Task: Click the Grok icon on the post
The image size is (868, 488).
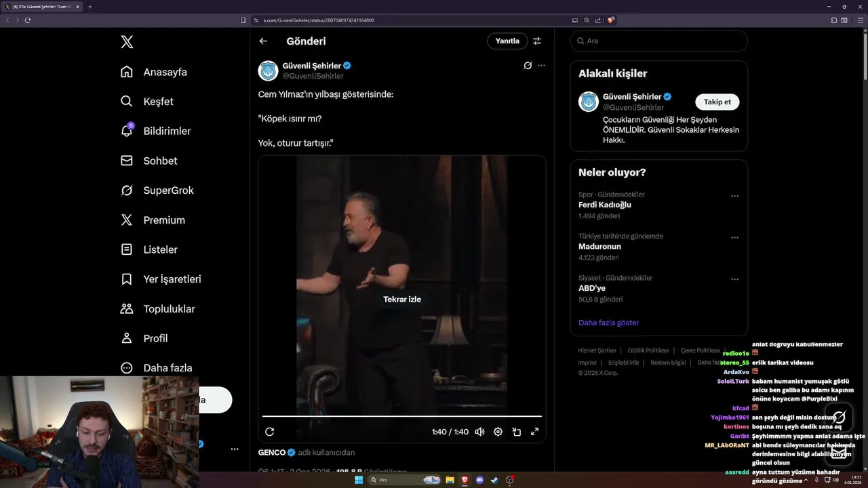Action: click(528, 66)
